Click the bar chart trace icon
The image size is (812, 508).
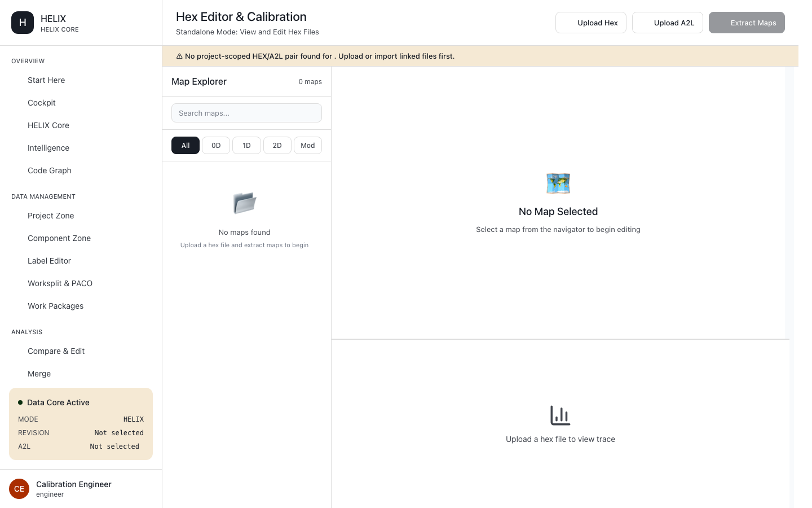[x=561, y=415]
